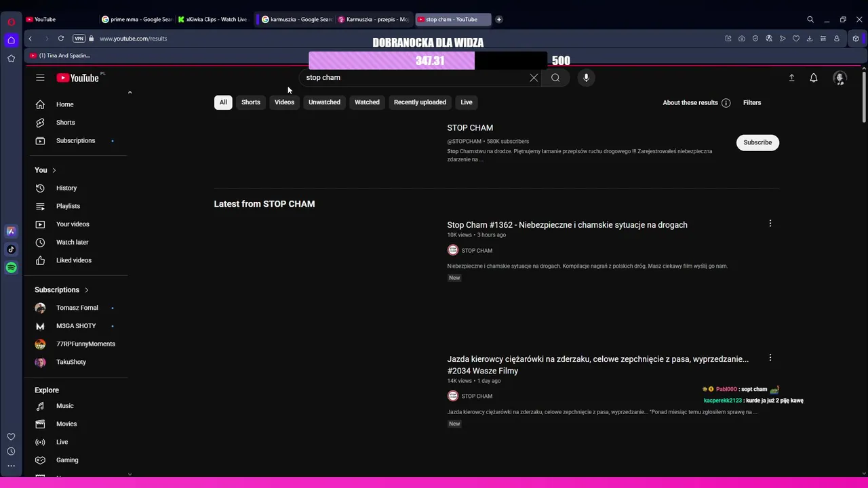Screen dimensions: 868x488
Task: Click Opera's snapshot camera icon
Action: coord(742,39)
